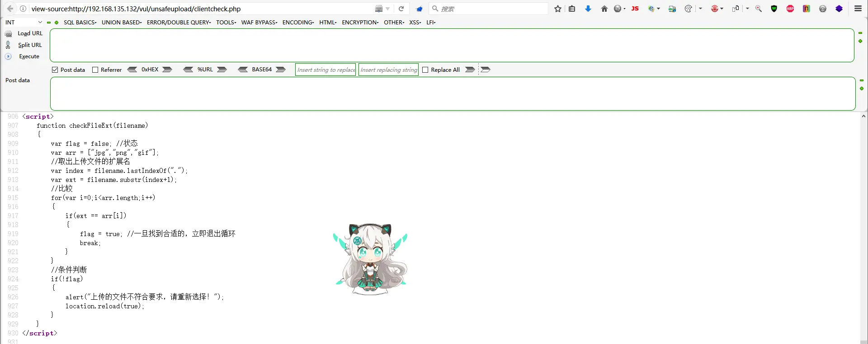Click the cookie manager icon

tap(689, 9)
